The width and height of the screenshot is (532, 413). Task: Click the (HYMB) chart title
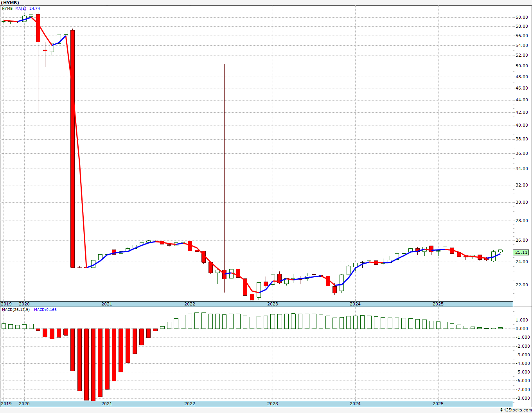[x=10, y=3]
